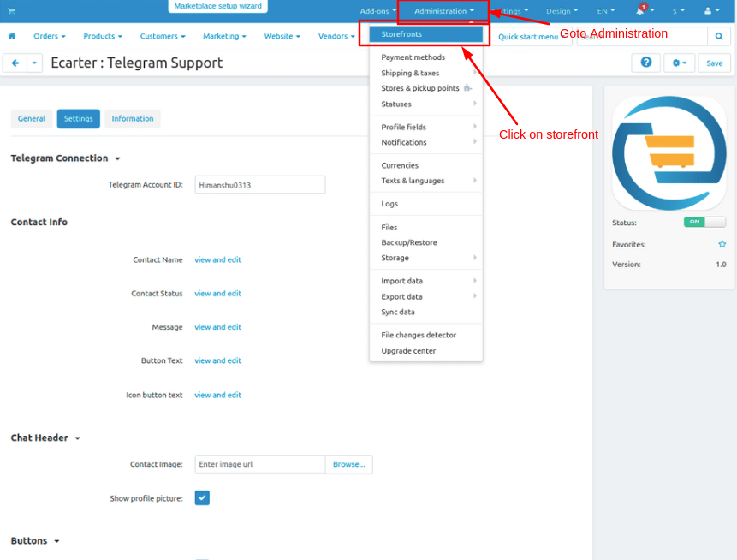The height and width of the screenshot is (560, 737).
Task: Open the notifications bell icon
Action: (642, 10)
